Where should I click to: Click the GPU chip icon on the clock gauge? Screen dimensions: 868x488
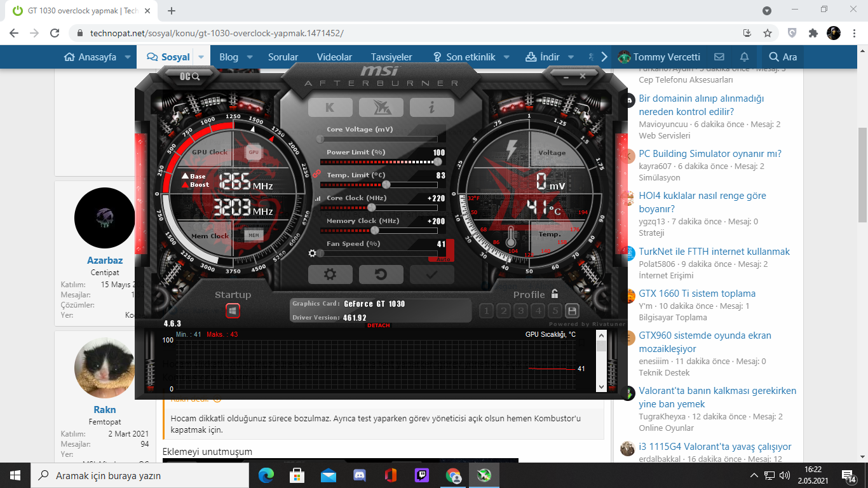254,152
